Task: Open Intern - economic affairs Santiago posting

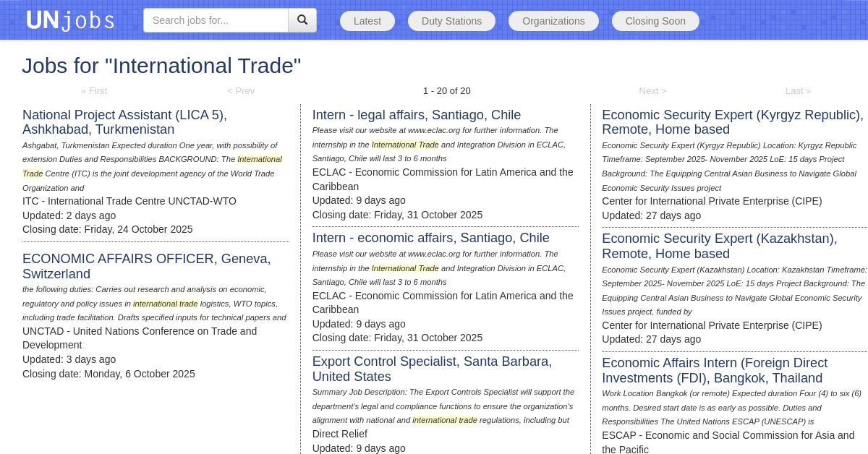Action: pyautogui.click(x=430, y=238)
